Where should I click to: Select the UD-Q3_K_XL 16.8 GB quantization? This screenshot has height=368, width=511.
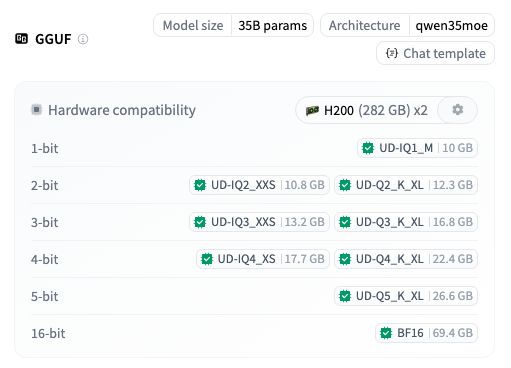[406, 222]
